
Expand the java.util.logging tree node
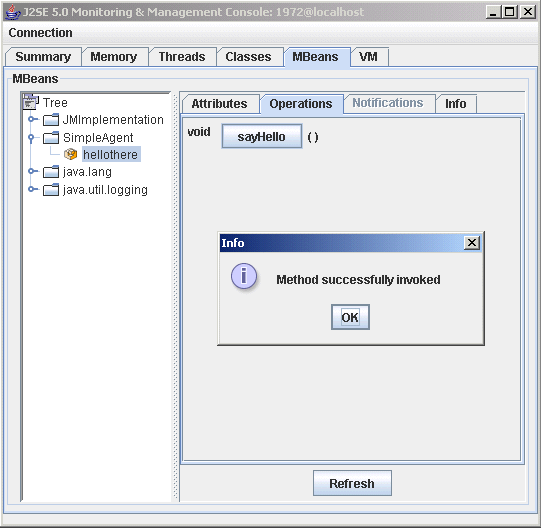pyautogui.click(x=32, y=189)
